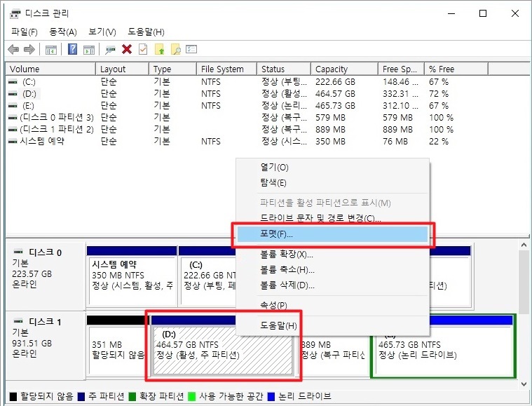The image size is (532, 406).
Task: Click the 222.66 GB capacity cell
Action: (335, 82)
